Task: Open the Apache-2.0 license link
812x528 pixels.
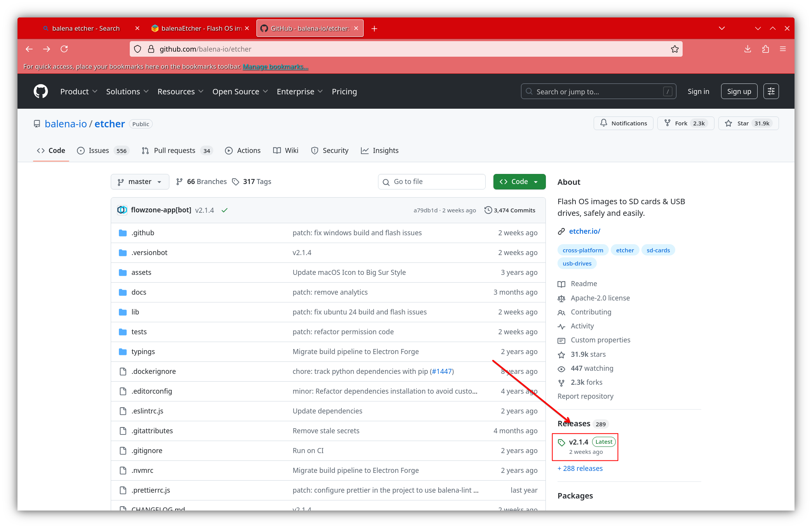Action: click(x=594, y=298)
